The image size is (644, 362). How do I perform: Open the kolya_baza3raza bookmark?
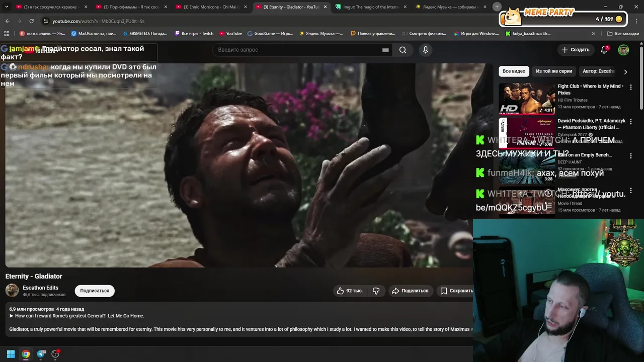coord(528,34)
